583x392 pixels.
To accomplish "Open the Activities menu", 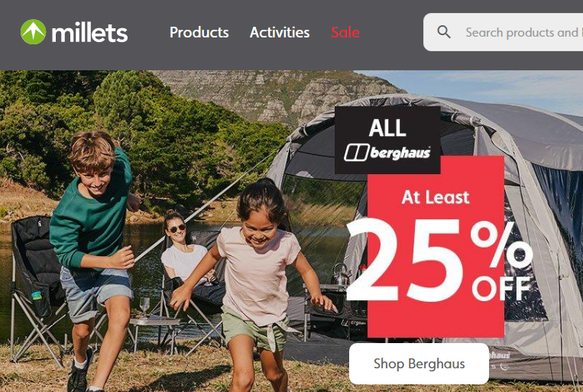I will 280,32.
